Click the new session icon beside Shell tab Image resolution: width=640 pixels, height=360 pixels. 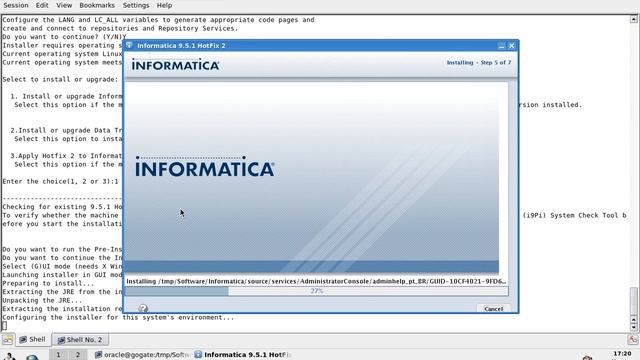click(x=8, y=339)
